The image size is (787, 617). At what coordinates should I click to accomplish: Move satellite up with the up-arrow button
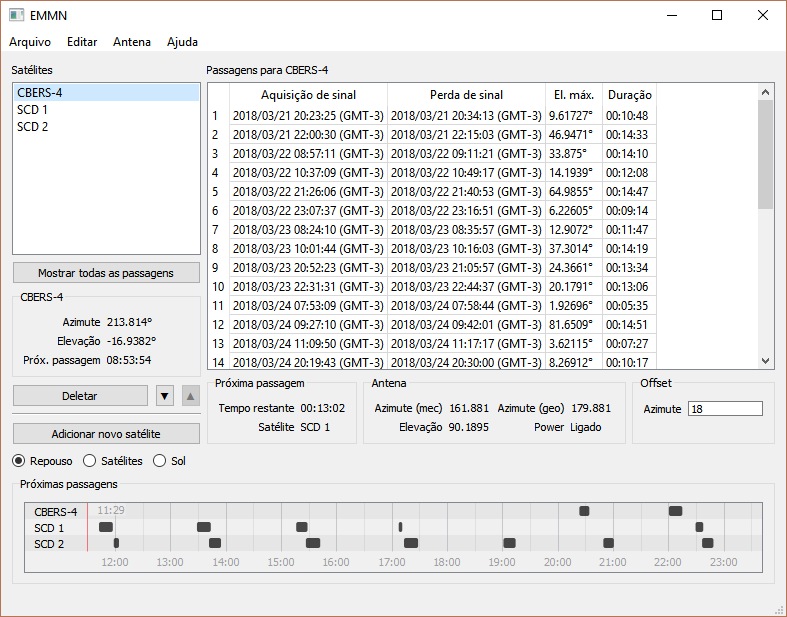click(190, 396)
